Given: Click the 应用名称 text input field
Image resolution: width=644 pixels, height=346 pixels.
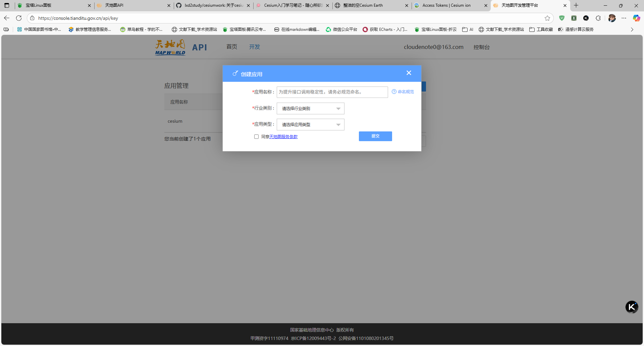Looking at the screenshot, I should (x=332, y=92).
